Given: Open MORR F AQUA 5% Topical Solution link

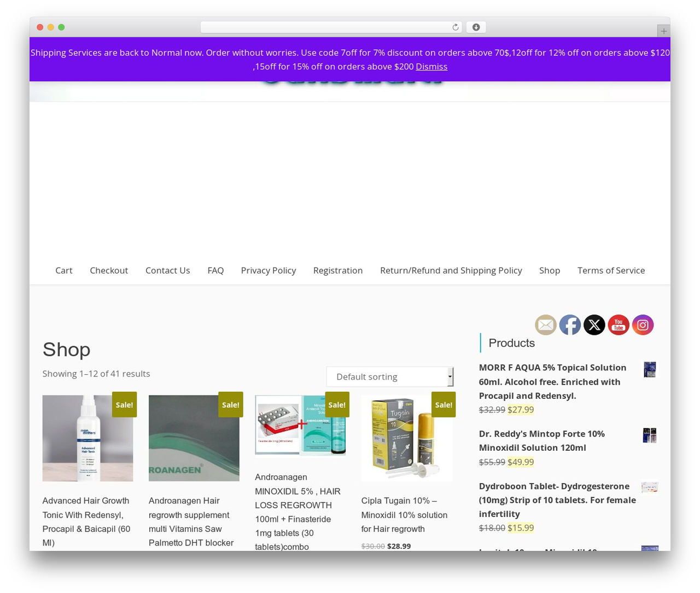Looking at the screenshot, I should tap(552, 382).
